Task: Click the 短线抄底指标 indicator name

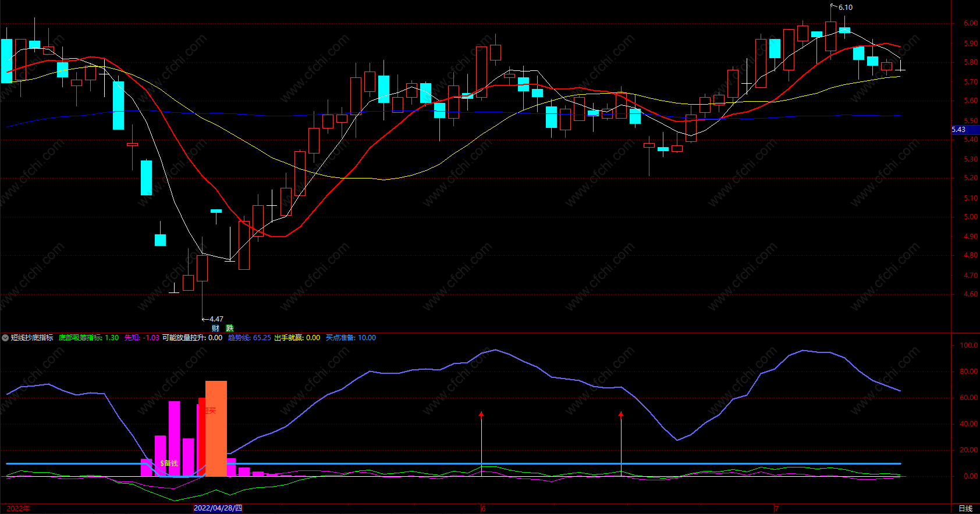Action: click(x=32, y=338)
